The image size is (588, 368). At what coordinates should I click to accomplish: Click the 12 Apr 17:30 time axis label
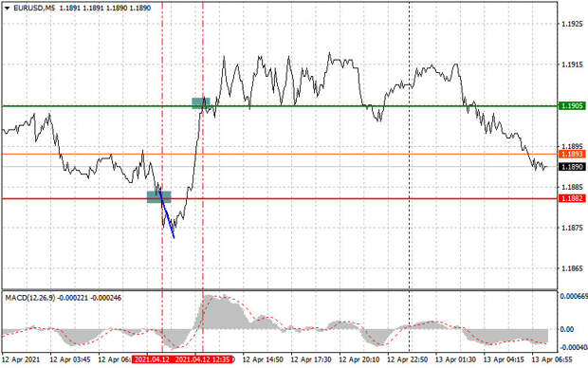click(x=311, y=359)
